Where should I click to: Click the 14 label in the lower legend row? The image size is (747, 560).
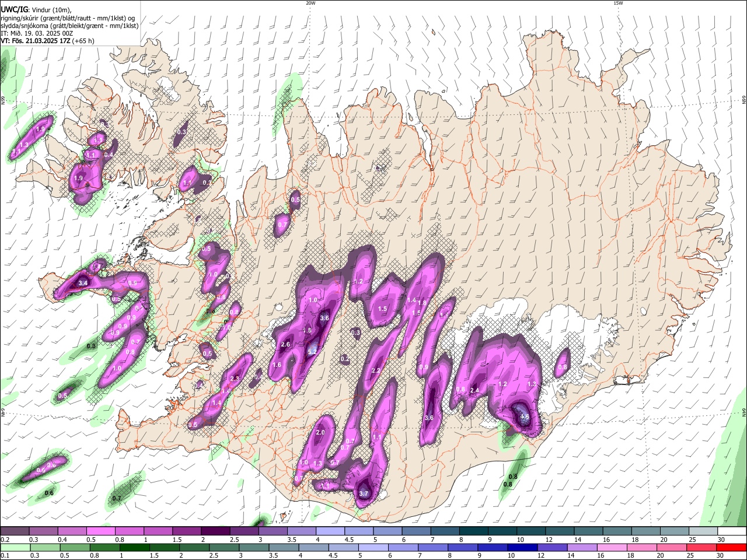[x=570, y=555]
